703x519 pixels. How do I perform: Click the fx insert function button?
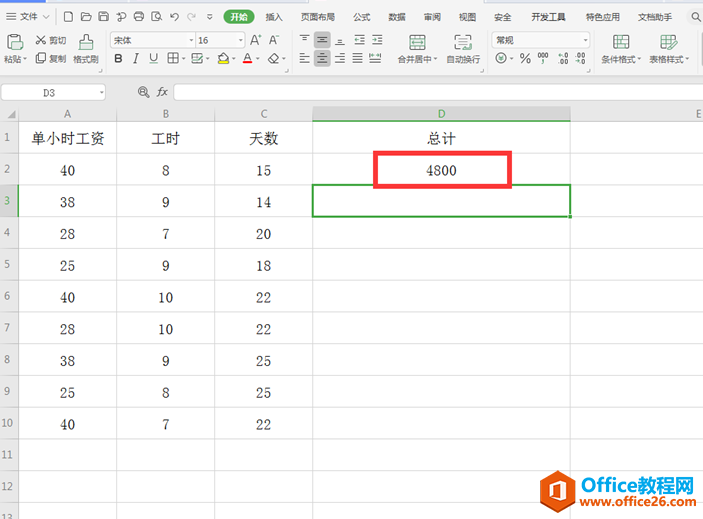point(162,92)
